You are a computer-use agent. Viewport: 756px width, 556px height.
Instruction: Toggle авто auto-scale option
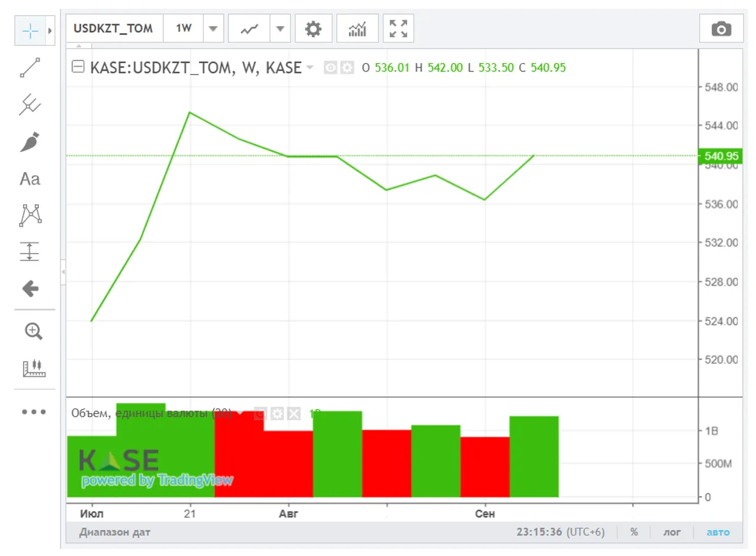718,532
